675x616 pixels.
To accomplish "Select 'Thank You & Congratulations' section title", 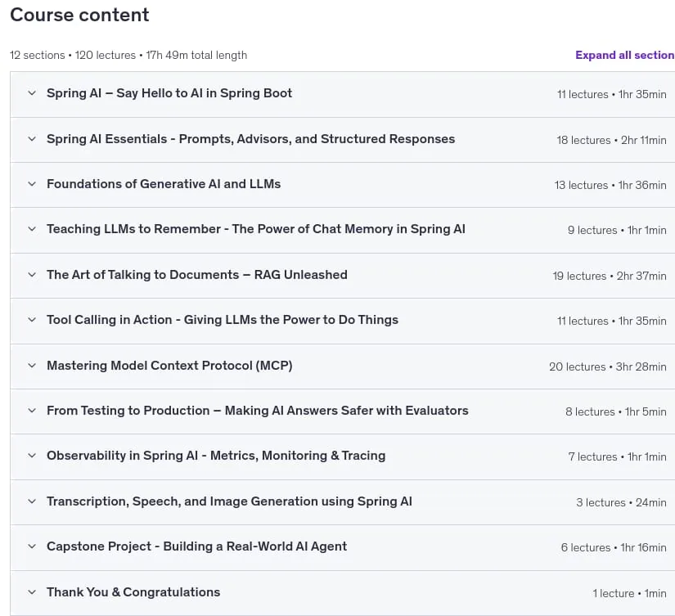I will (x=133, y=592).
